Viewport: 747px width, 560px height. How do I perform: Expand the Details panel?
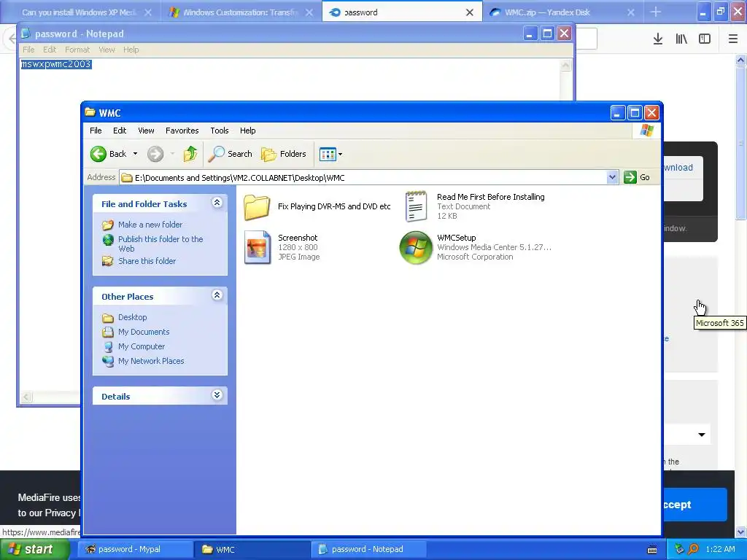point(217,395)
